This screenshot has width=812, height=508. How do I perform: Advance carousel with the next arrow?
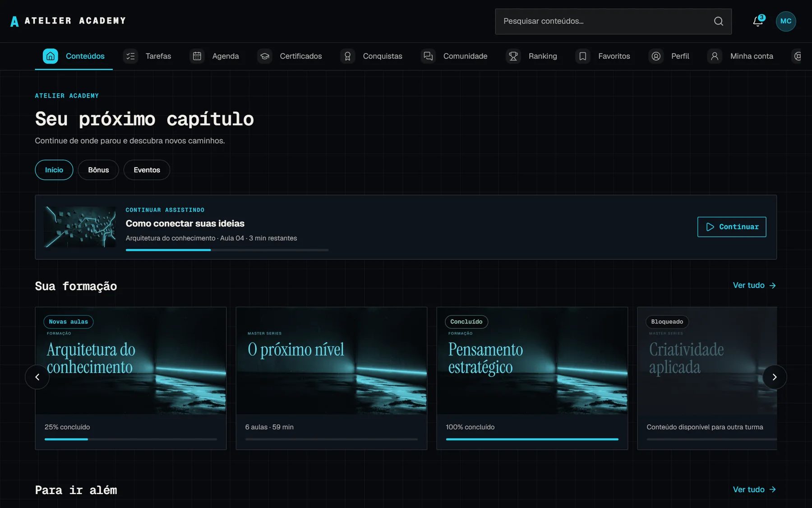tap(775, 377)
